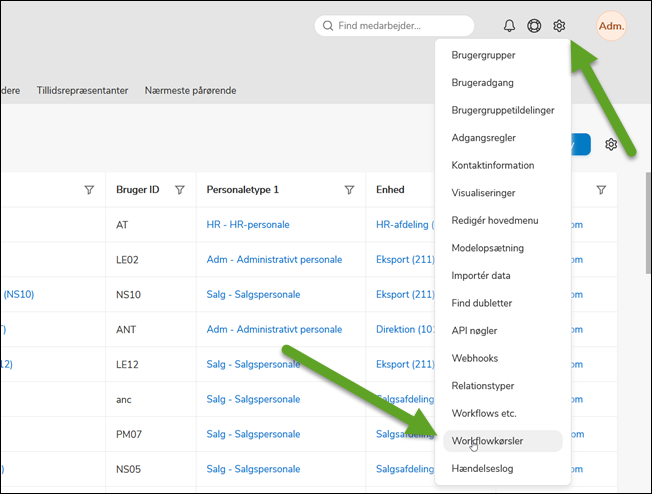The image size is (652, 494).
Task: Click the settings gear in top bar
Action: (x=560, y=26)
